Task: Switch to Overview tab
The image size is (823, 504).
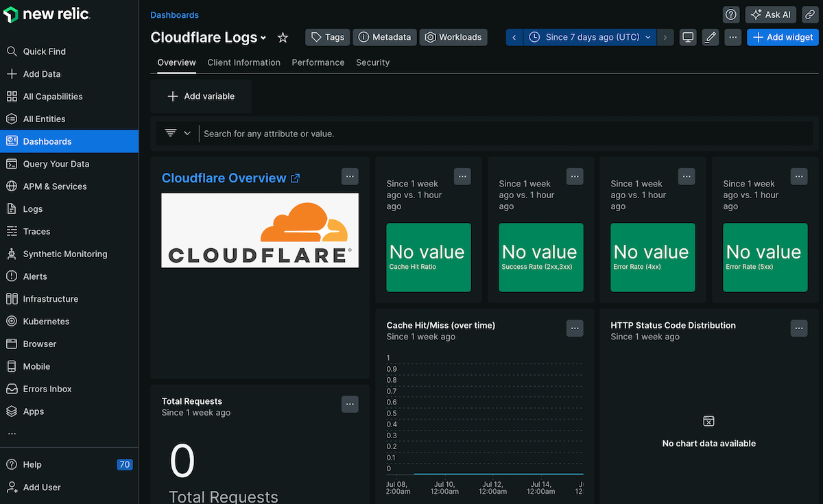Action: 176,62
